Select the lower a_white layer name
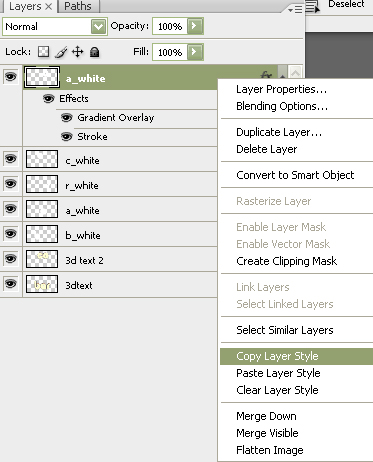Image resolution: width=373 pixels, height=462 pixels. (x=82, y=210)
